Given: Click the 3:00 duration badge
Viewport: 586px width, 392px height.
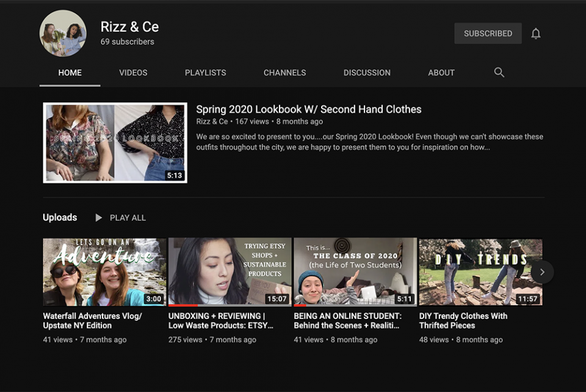Looking at the screenshot, I should click(x=154, y=299).
